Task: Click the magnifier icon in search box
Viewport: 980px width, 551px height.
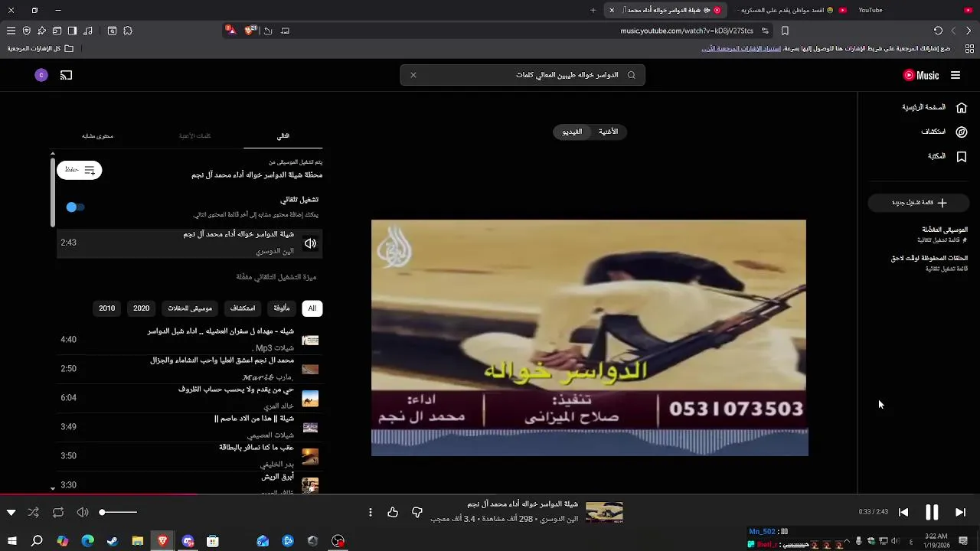Action: (631, 75)
